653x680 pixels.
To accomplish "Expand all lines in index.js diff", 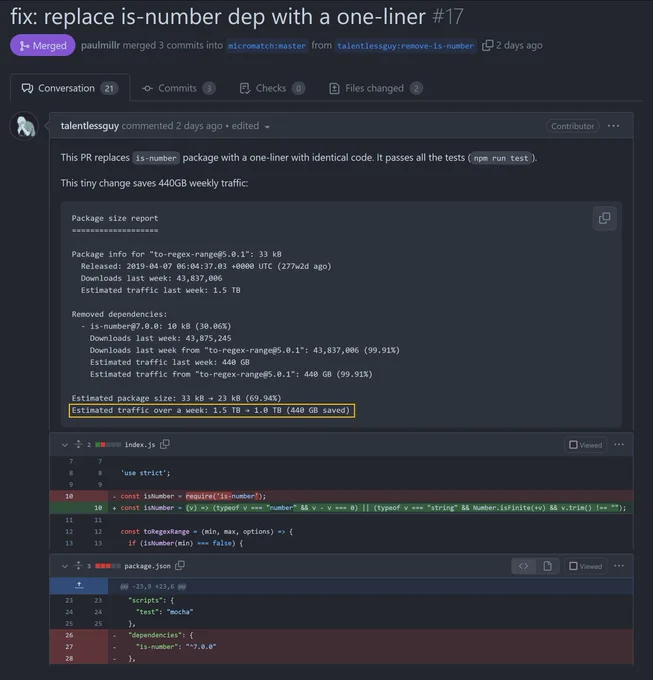I will point(78,444).
